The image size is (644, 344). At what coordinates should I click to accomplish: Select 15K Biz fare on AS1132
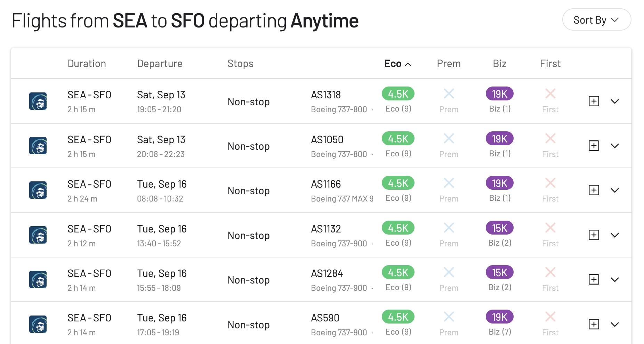[x=500, y=228]
